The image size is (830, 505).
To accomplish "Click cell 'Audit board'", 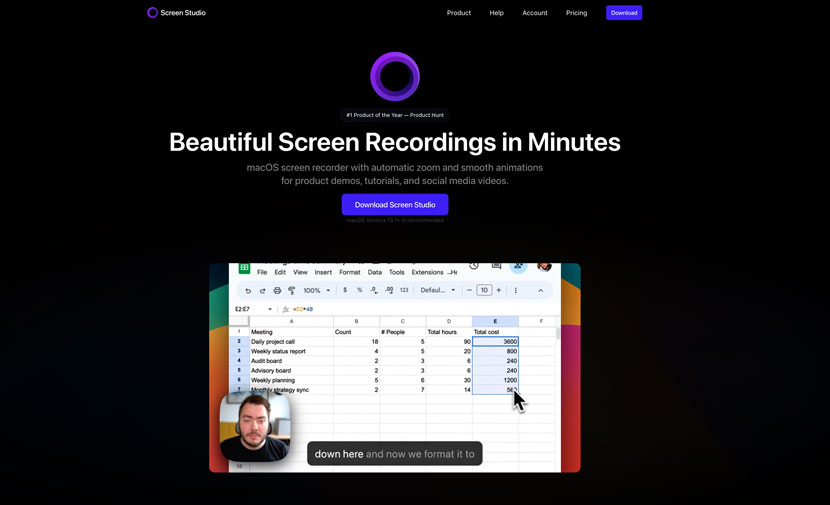I will [x=291, y=360].
